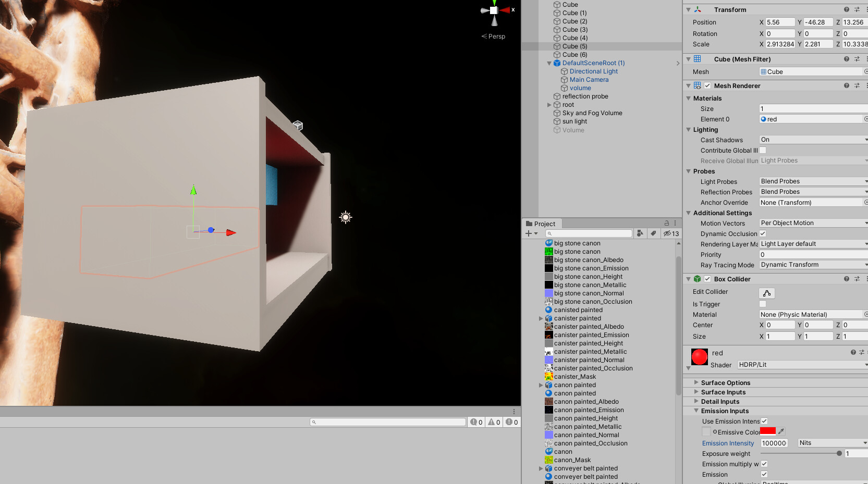868x484 pixels.
Task: Open search by type filter in Project panel
Action: (x=640, y=233)
